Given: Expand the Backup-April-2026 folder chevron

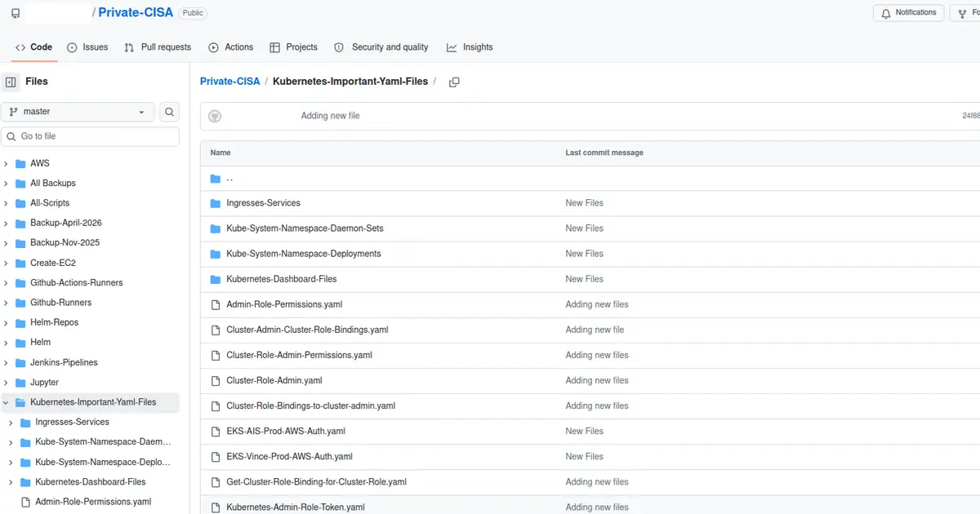Looking at the screenshot, I should click(7, 223).
